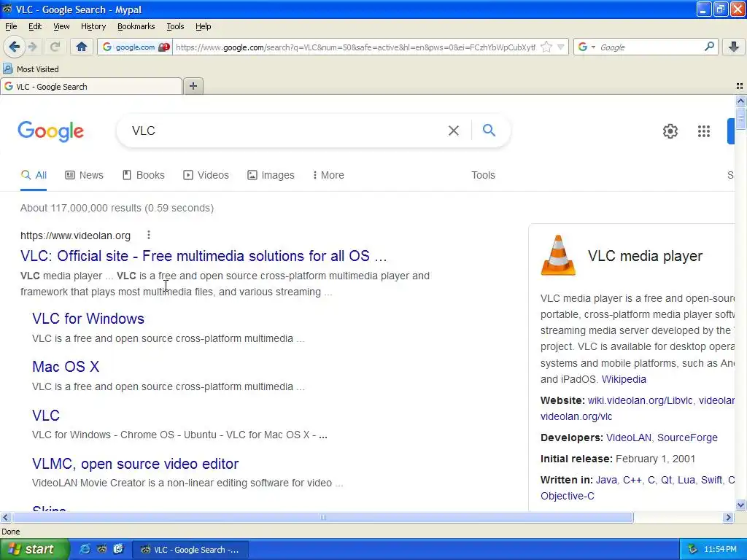Open the Google apps grid
747x560 pixels.
[x=704, y=131]
